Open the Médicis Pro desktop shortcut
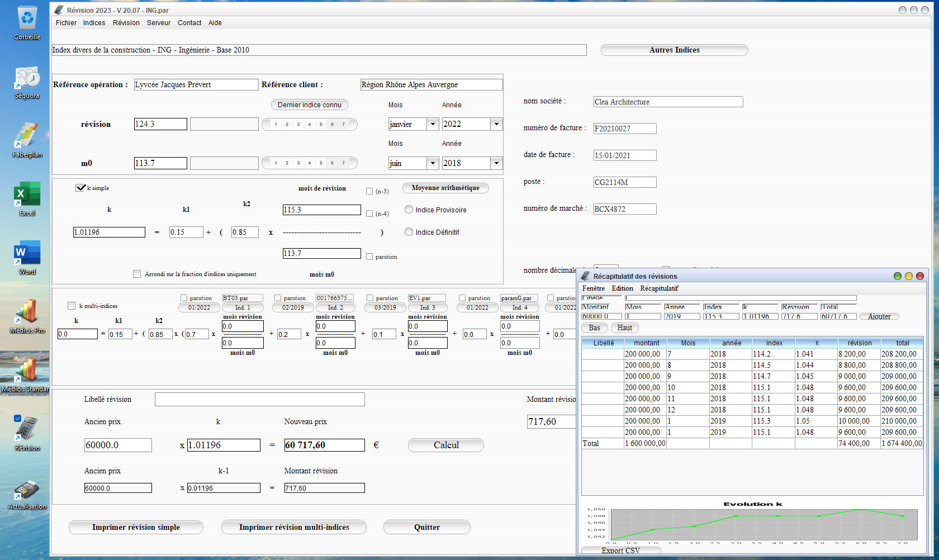The height and width of the screenshot is (560, 939). point(27,316)
